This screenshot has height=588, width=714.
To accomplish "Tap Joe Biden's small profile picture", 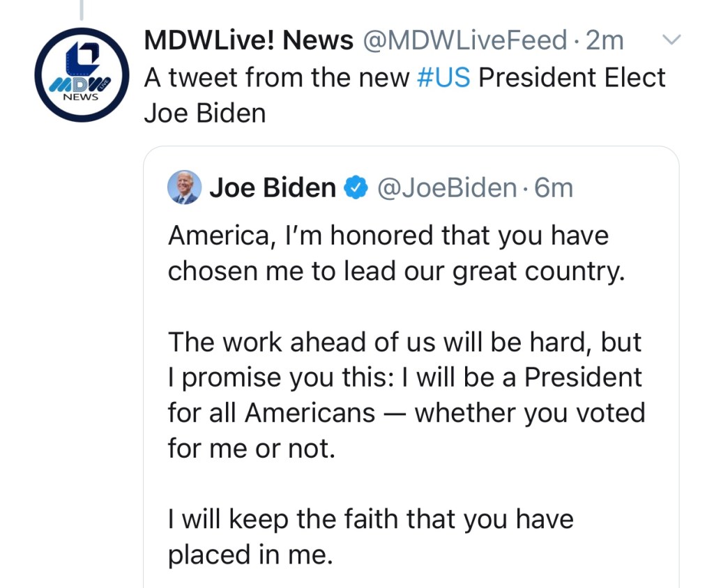I will click(x=185, y=187).
